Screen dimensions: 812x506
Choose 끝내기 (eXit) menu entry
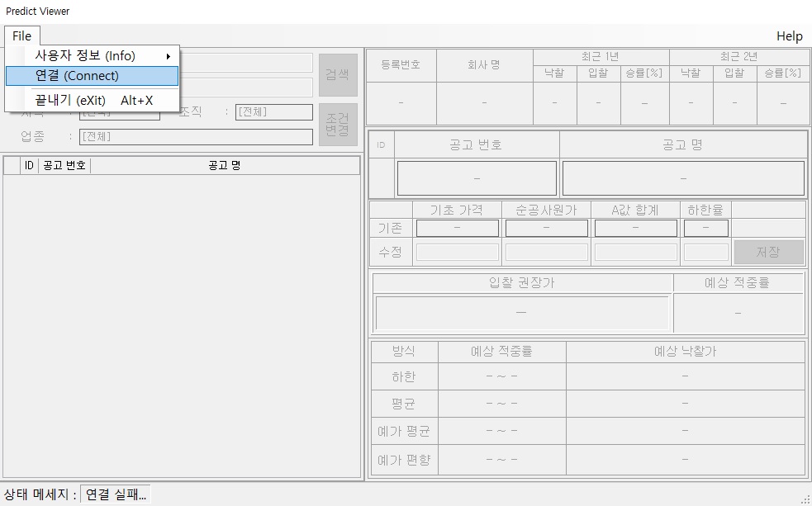coord(91,100)
